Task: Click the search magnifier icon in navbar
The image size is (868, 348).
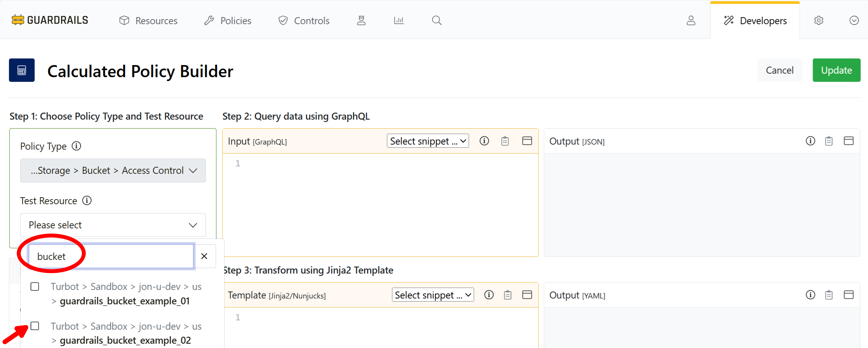Action: point(436,21)
